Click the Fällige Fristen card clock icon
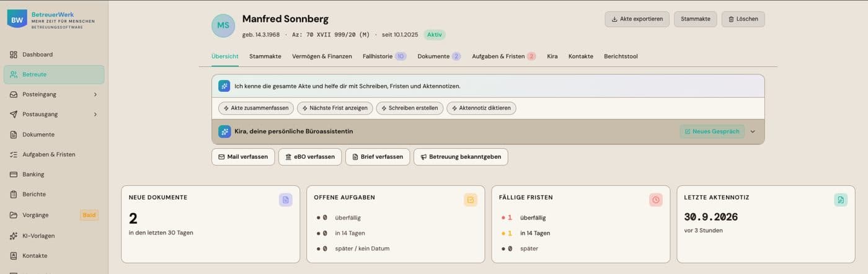The width and height of the screenshot is (868, 274). pos(656,200)
